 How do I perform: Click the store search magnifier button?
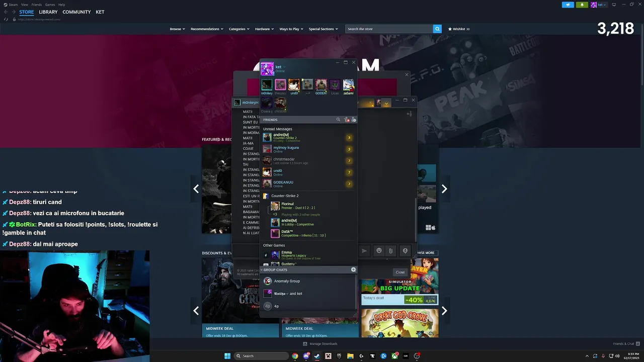coord(437,29)
